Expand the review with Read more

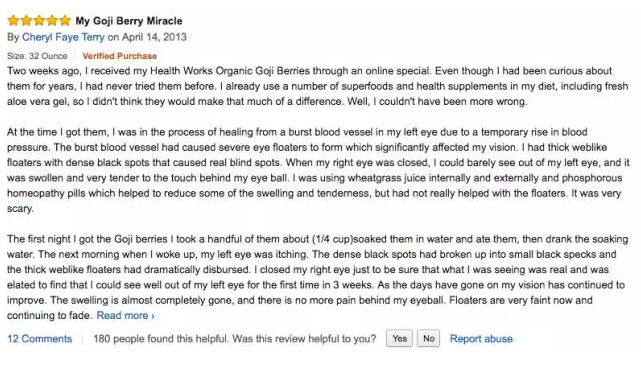pyautogui.click(x=122, y=316)
